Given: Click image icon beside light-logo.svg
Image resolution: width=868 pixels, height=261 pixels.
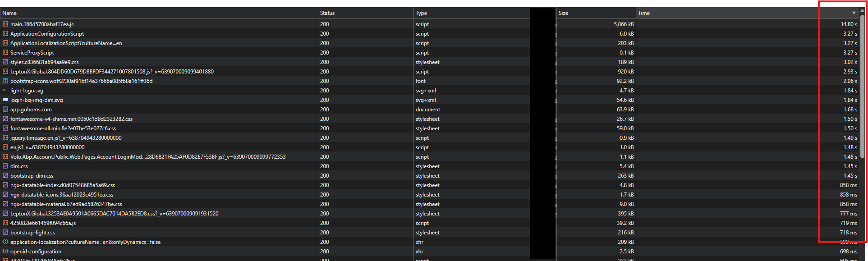Looking at the screenshot, I should 5,90.
